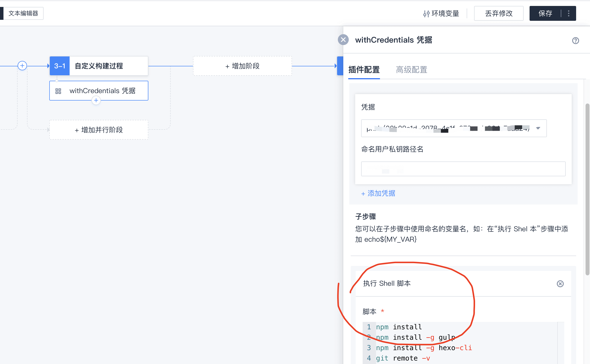This screenshot has width=590, height=364.
Task: Click the 保存 button
Action: pos(545,13)
